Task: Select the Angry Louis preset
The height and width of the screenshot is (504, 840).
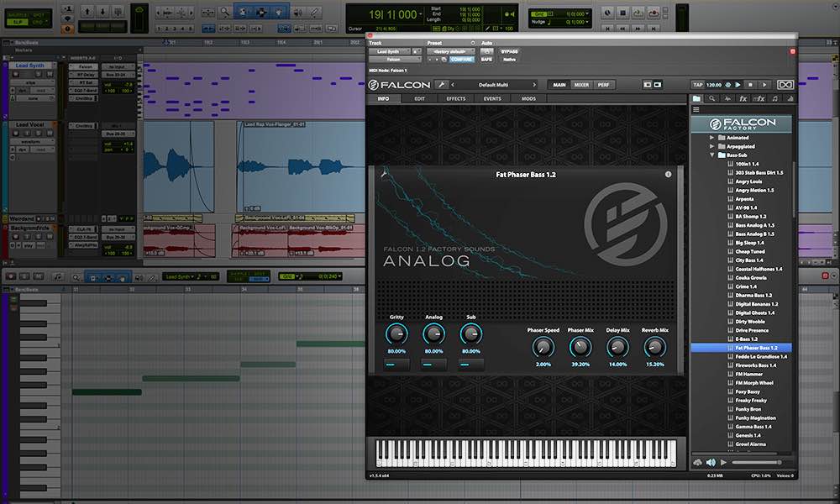Action: [748, 181]
